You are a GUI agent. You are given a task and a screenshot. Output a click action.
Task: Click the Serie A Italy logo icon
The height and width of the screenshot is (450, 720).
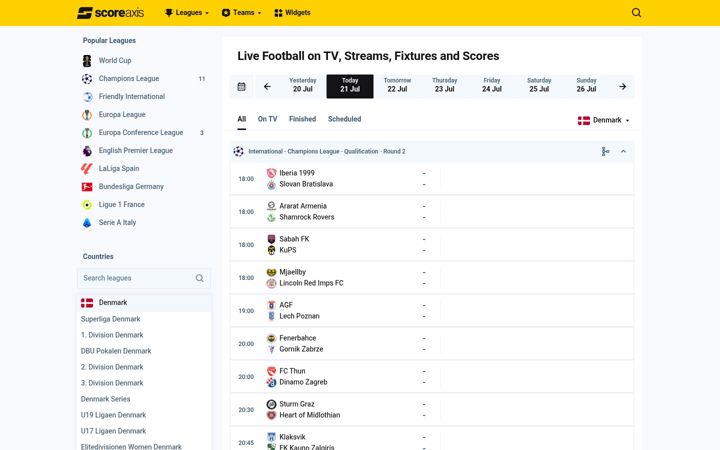[87, 223]
